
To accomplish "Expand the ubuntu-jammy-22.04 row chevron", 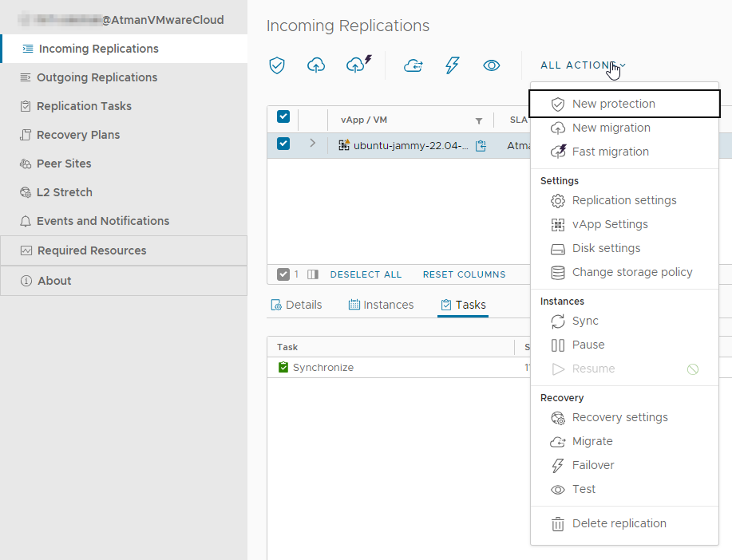I will tap(312, 144).
